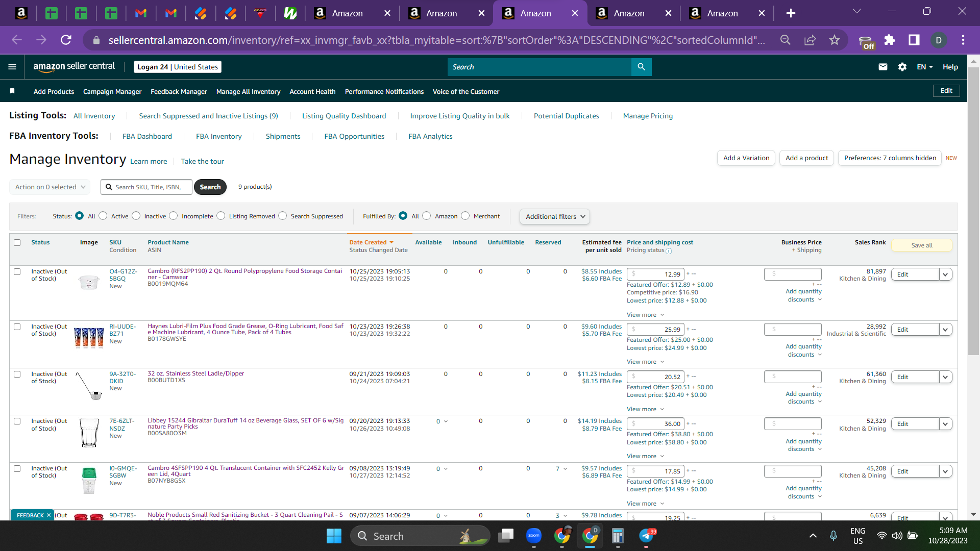Open Edit dropdown arrow for Cambro RFS2PP190 row
This screenshot has width=980, height=551.
(x=945, y=274)
